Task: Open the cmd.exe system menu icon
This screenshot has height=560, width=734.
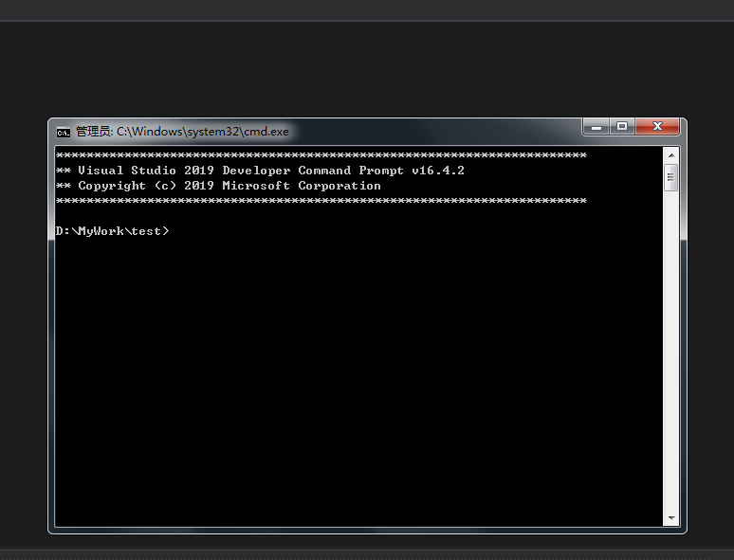Action: click(64, 133)
